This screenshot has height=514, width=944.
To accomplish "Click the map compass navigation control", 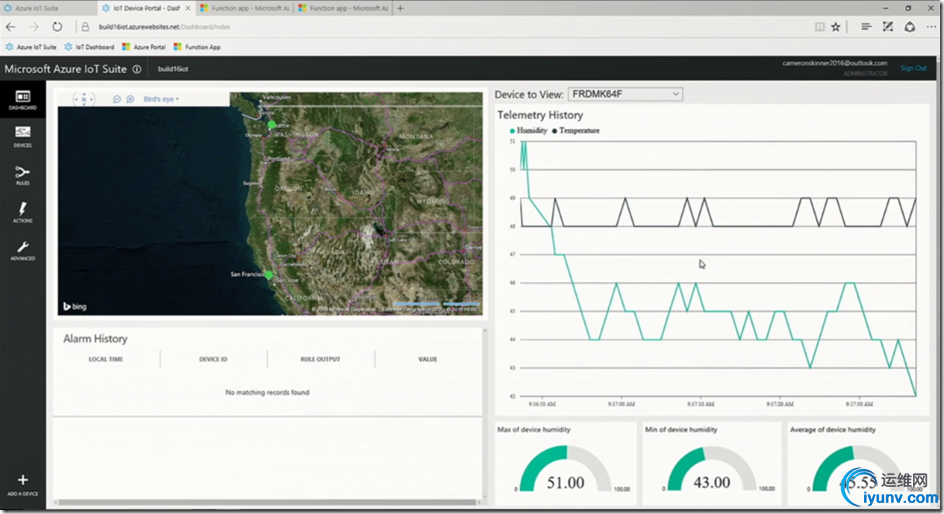I will [84, 99].
